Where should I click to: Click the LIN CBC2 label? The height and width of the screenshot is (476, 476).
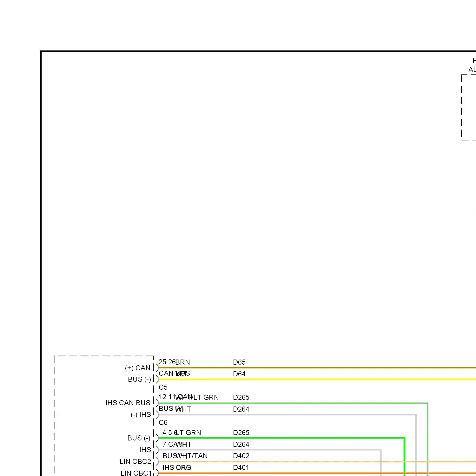[135, 461]
